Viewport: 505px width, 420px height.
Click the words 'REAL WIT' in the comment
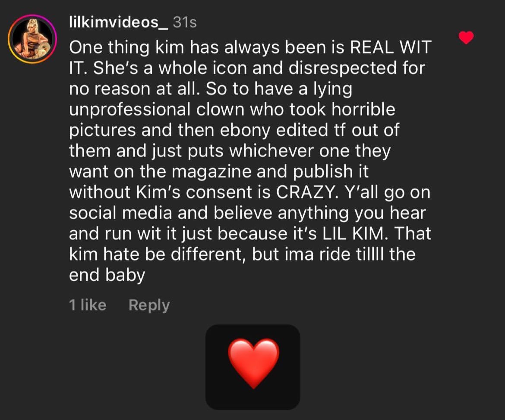coord(390,47)
